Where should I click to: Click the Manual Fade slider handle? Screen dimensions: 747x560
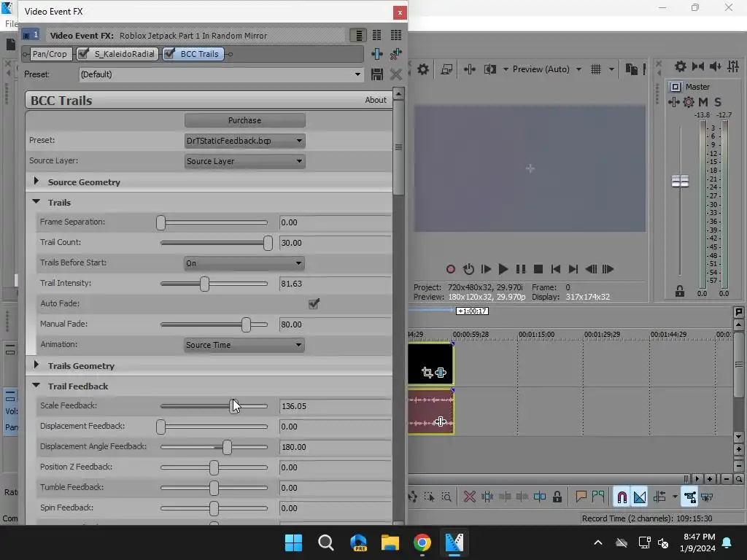(x=246, y=324)
